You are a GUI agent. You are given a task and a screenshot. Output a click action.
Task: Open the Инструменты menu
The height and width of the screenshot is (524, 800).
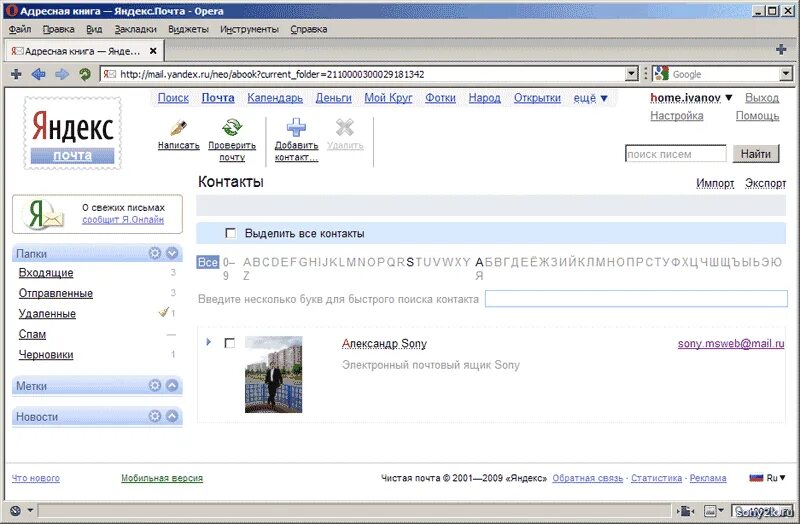(249, 29)
